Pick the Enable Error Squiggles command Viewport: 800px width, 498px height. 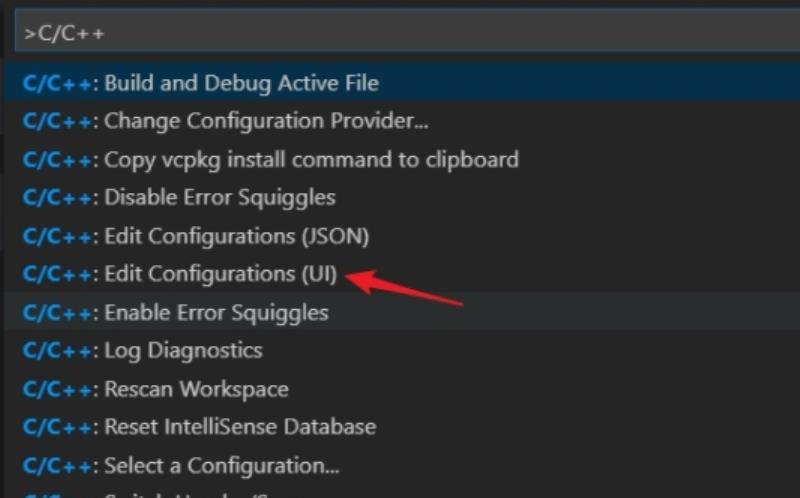coord(402,312)
